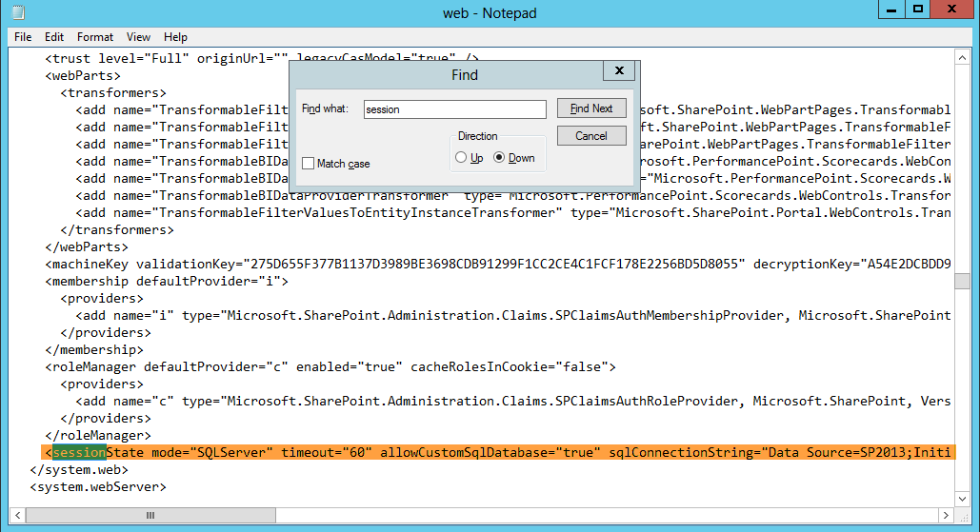Click the </membership> closing tag
The image size is (980, 532).
(x=93, y=349)
